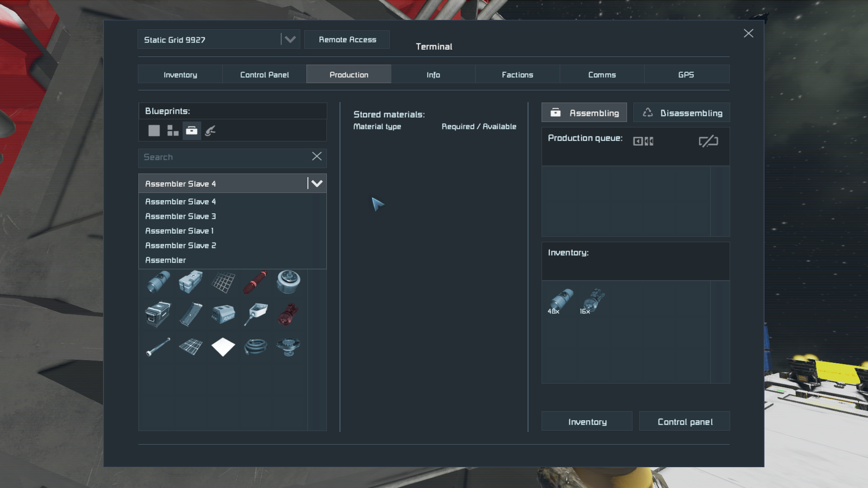Select the small blocks blueprint filter icon
868x488 pixels.
[x=173, y=131]
